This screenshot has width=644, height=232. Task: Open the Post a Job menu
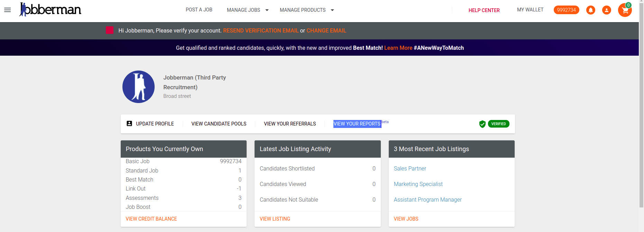[199, 10]
